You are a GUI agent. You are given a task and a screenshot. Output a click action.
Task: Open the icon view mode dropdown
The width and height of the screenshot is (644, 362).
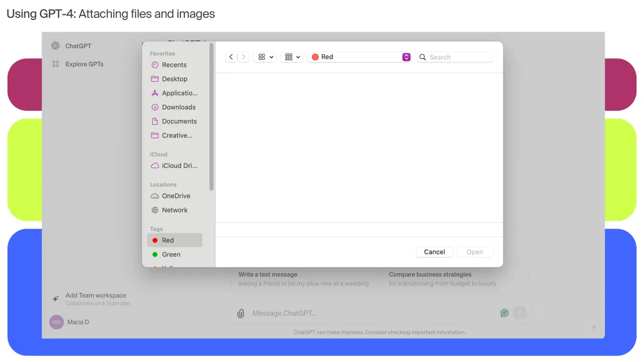pyautogui.click(x=265, y=57)
